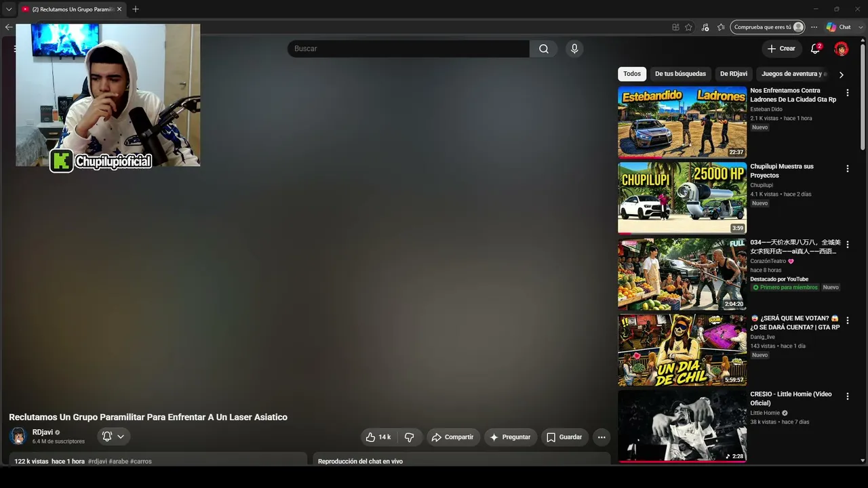Open the account avatar menu
The image size is (868, 488).
[x=841, y=49]
